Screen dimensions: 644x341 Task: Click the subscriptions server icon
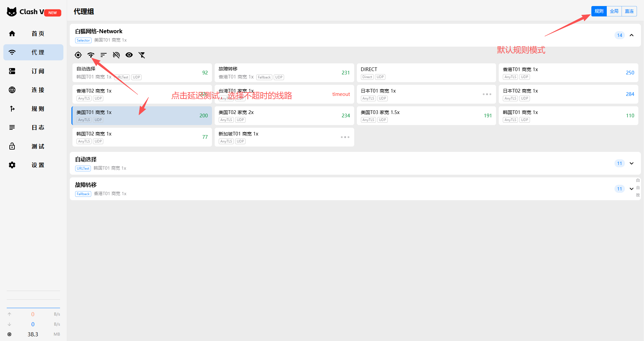[12, 71]
